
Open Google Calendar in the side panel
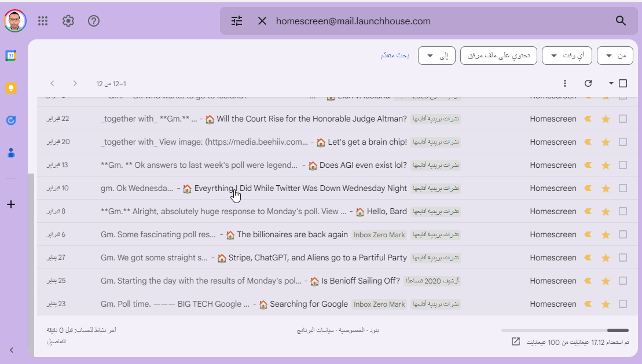10,56
